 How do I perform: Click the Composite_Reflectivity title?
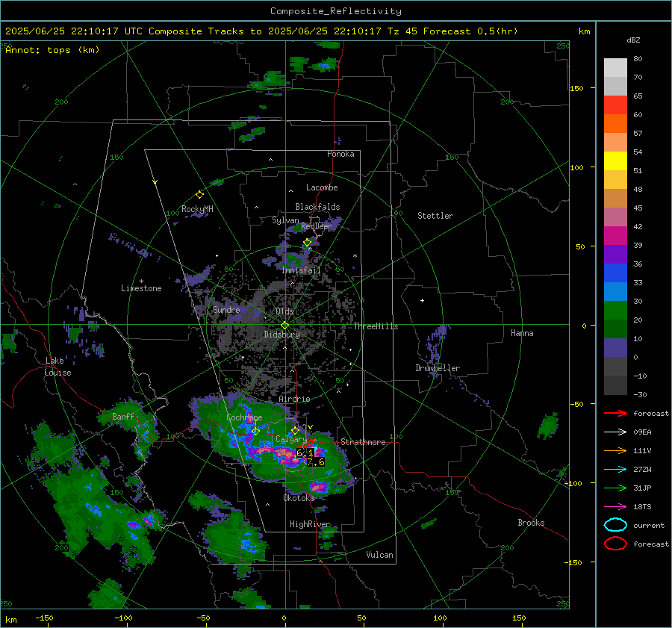pos(335,11)
